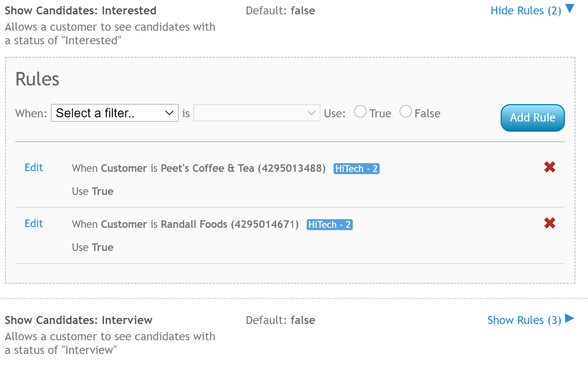Click HiTech - 2 badge on Randall Foods rule
The height and width of the screenshot is (366, 588).
(x=329, y=224)
